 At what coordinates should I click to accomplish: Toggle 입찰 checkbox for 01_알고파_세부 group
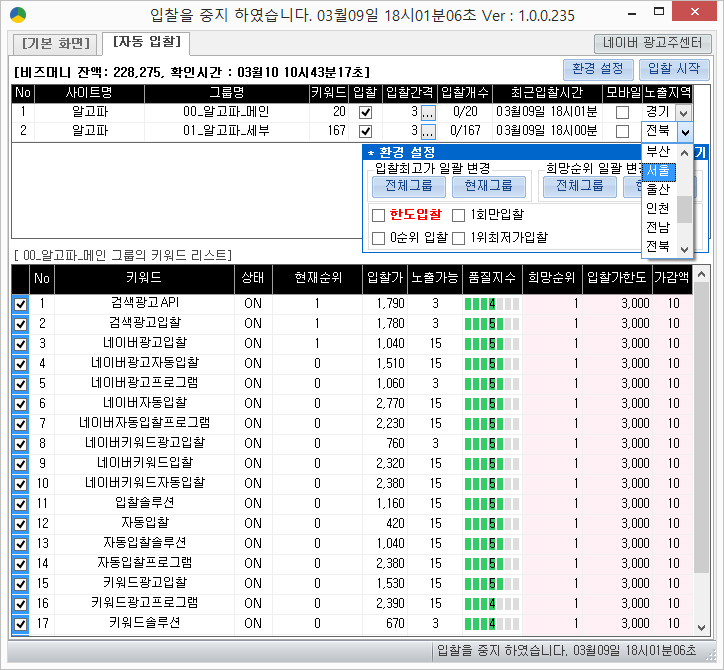[x=365, y=132]
